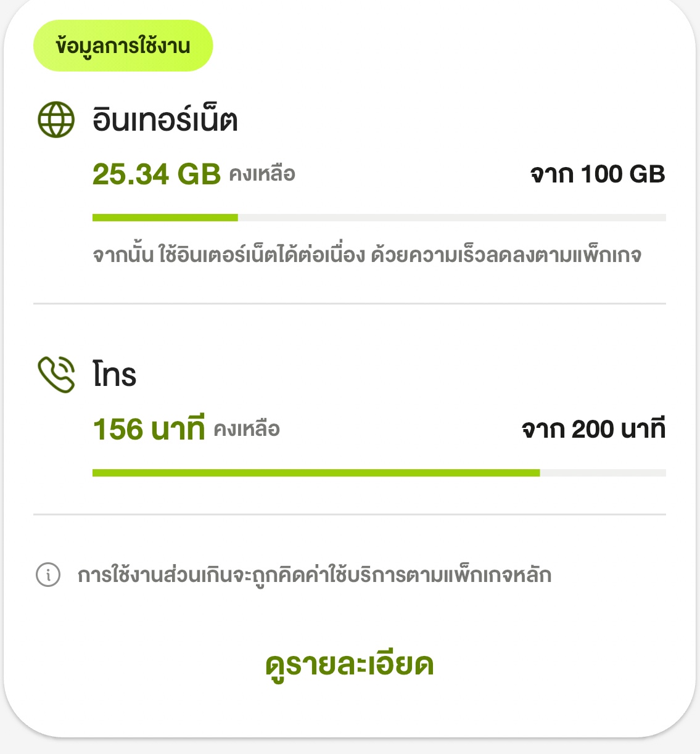Image resolution: width=700 pixels, height=754 pixels.
Task: Open ดูรายละเอียด details link
Action: 350,665
